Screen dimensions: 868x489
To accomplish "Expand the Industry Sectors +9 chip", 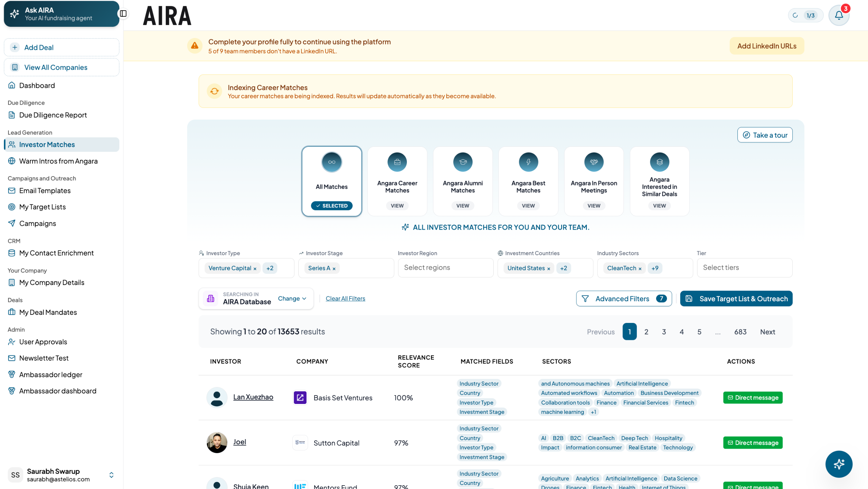I will (655, 268).
